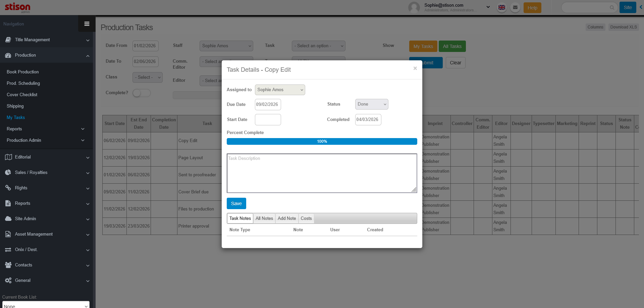Click the user avatar icon
The image size is (644, 308).
tap(414, 7)
